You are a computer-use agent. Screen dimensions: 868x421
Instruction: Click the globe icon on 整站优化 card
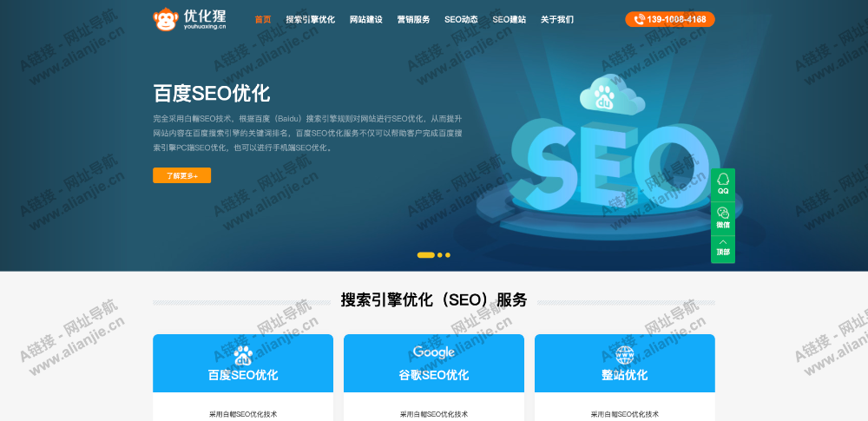click(624, 355)
